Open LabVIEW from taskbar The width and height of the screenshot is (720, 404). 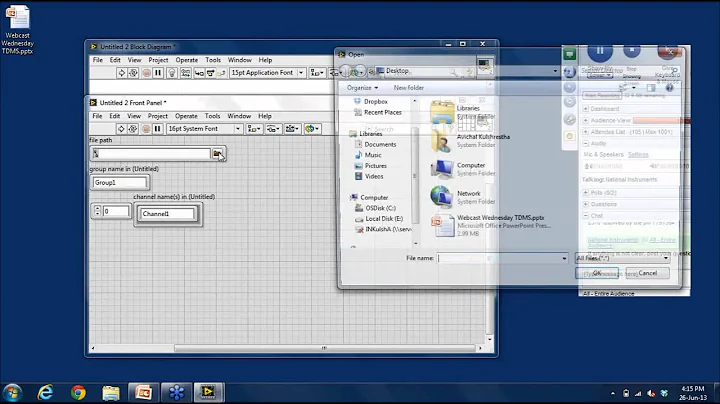pyautogui.click(x=208, y=393)
